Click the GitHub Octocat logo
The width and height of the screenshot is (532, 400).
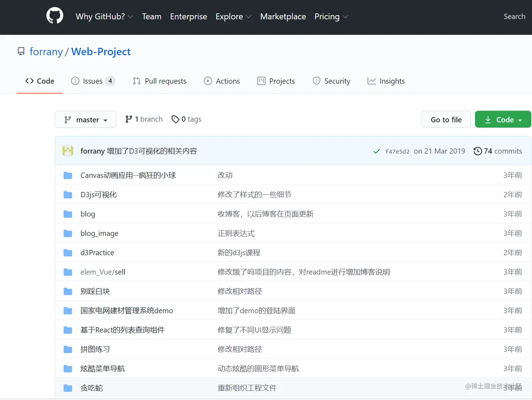pos(55,16)
